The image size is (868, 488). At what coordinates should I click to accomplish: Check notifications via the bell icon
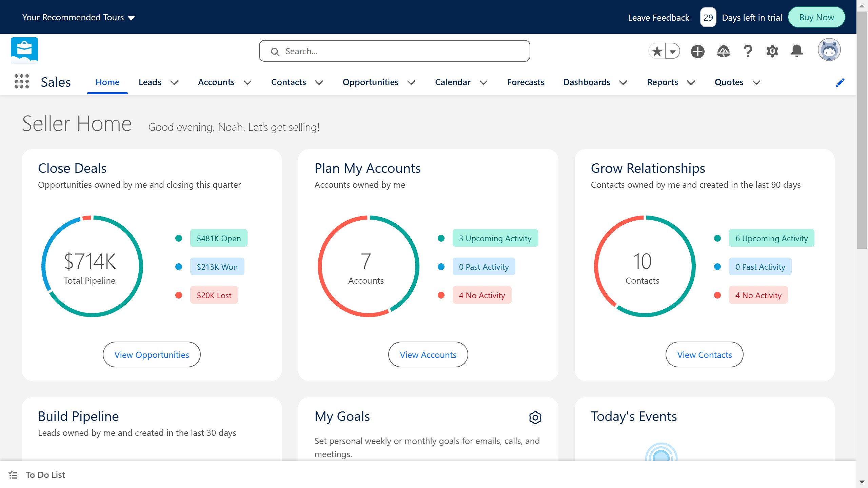click(797, 51)
